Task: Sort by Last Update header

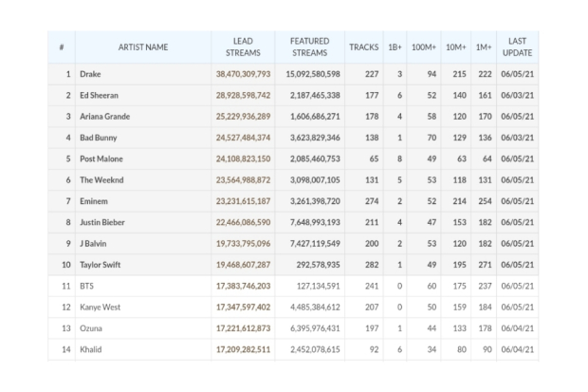Action: click(x=517, y=47)
